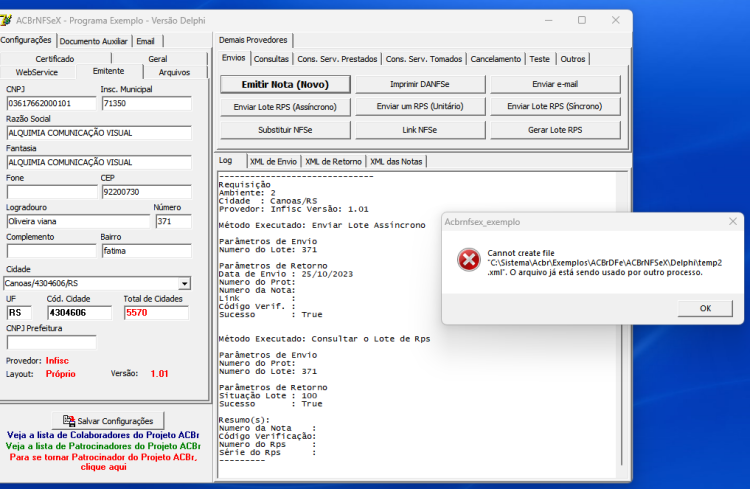Click the Tornar Patrocinador clique aqui link
This screenshot has width=750, height=489.
pyautogui.click(x=103, y=462)
